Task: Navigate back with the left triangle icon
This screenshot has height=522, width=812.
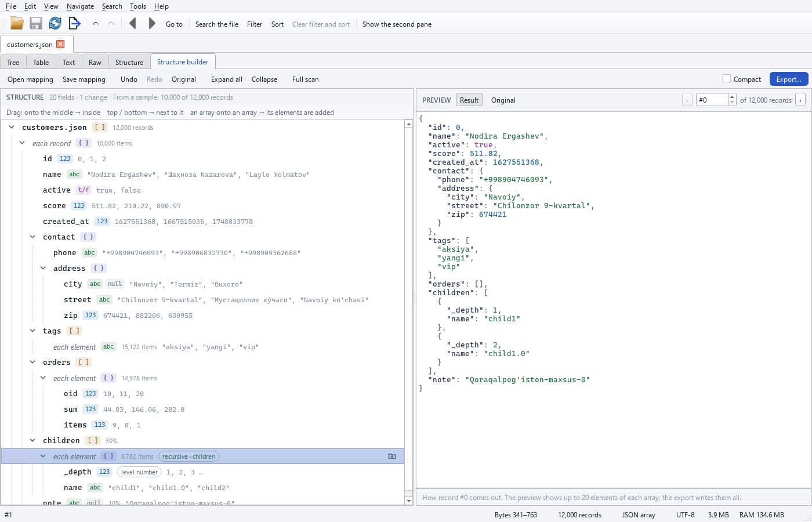Action: [133, 23]
